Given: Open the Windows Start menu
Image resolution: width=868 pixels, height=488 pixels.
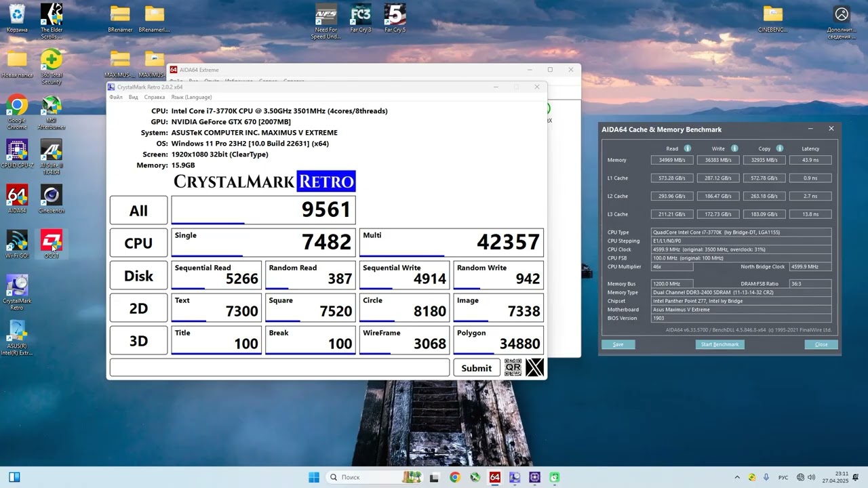Looking at the screenshot, I should tap(314, 477).
